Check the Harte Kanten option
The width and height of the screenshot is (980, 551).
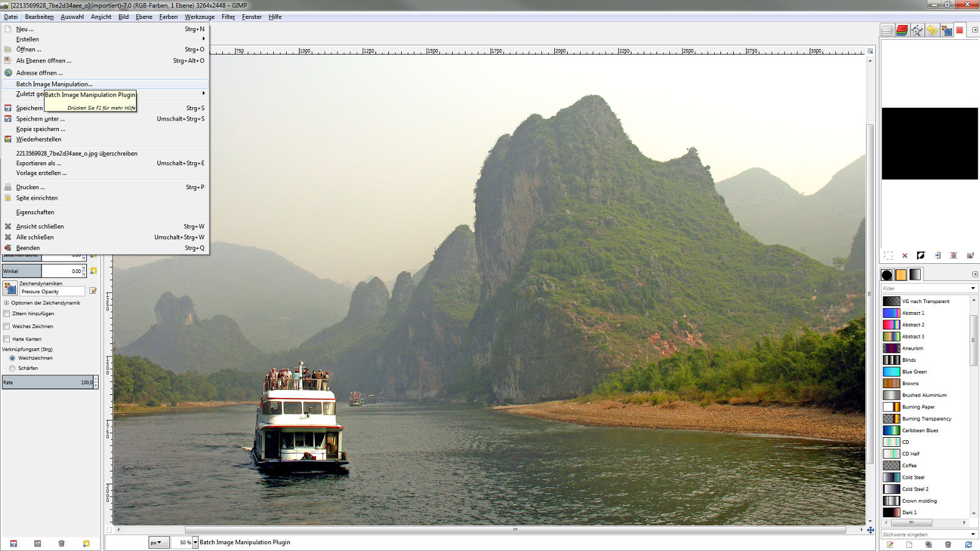(x=7, y=339)
